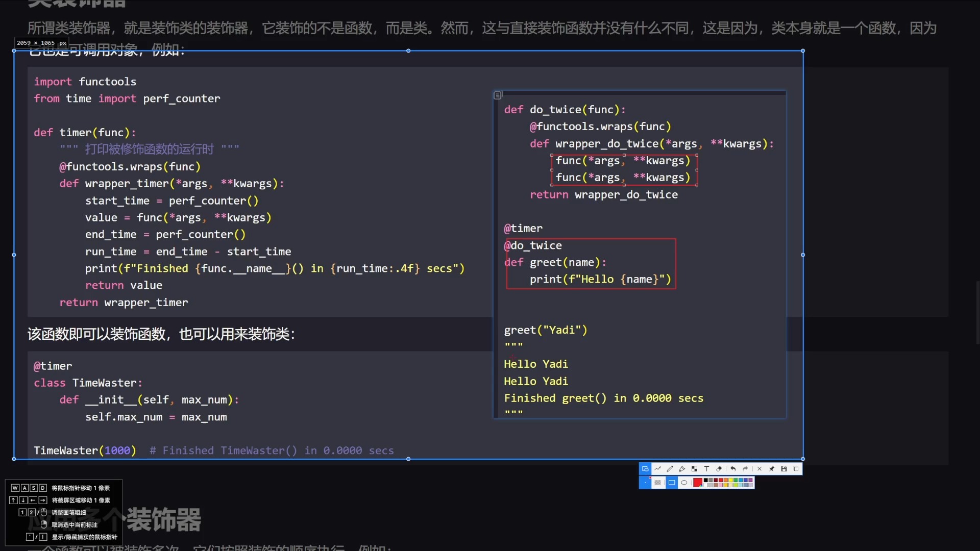Click the pinned code note icon
Screen dimensions: 980x551
click(x=498, y=95)
